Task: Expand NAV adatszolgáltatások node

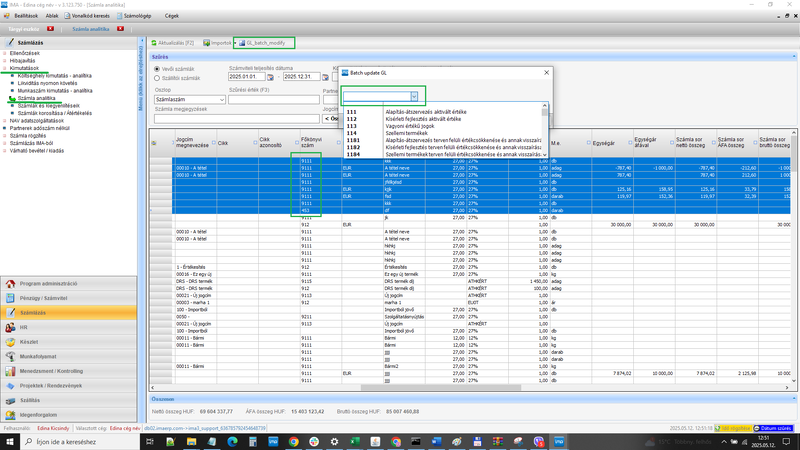Action: [5, 121]
